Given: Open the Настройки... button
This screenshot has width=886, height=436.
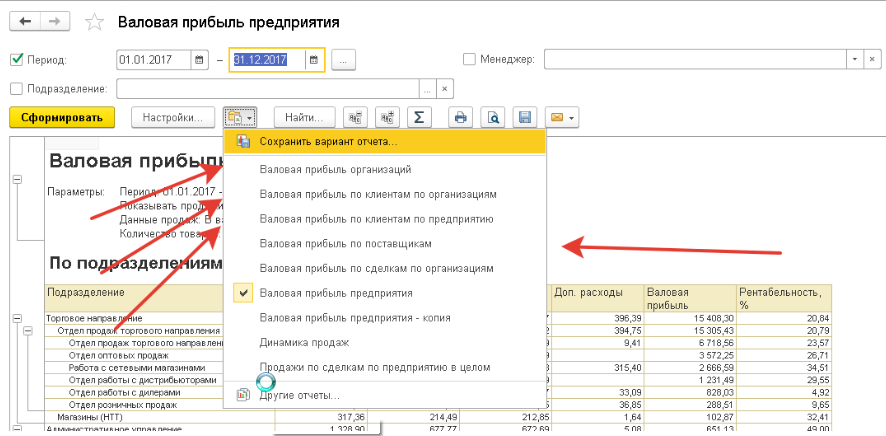Looking at the screenshot, I should (x=173, y=118).
